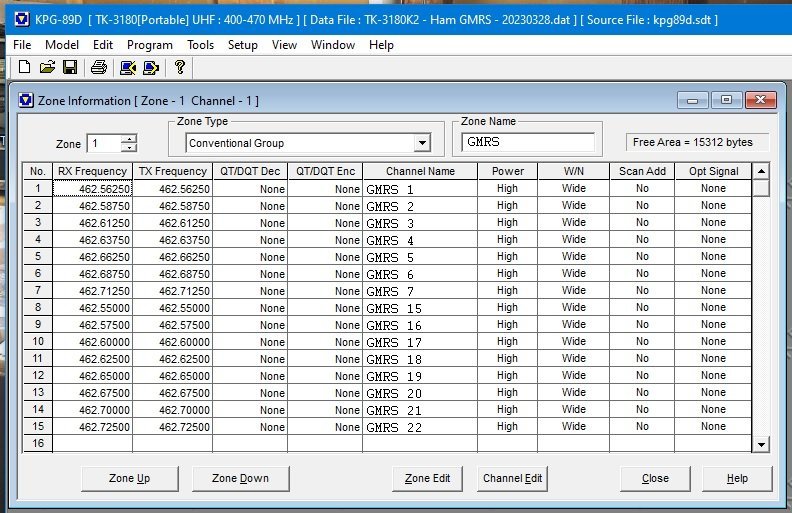This screenshot has height=513, width=792.
Task: Click the Help question mark icon
Action: click(179, 67)
